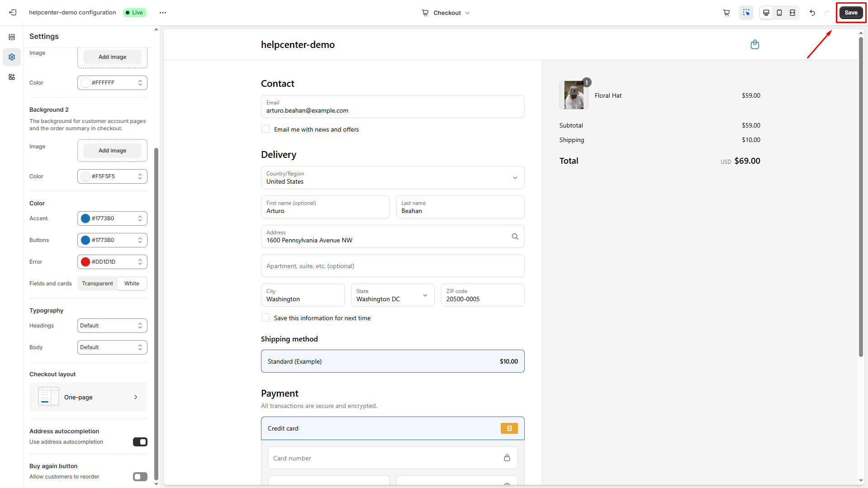Click the exit editor icon
Viewport: 868px width, 488px height.
[x=13, y=13]
